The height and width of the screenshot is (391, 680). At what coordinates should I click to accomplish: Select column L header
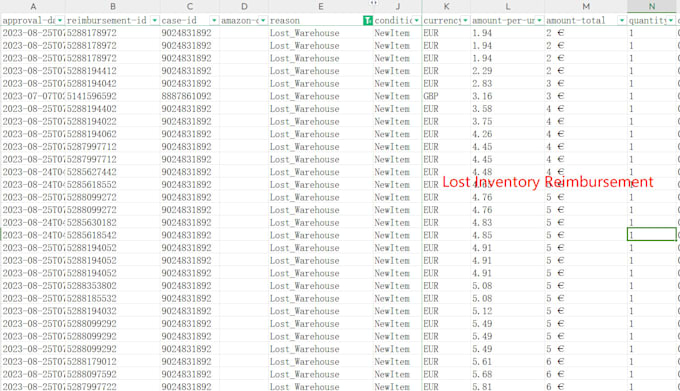(507, 7)
